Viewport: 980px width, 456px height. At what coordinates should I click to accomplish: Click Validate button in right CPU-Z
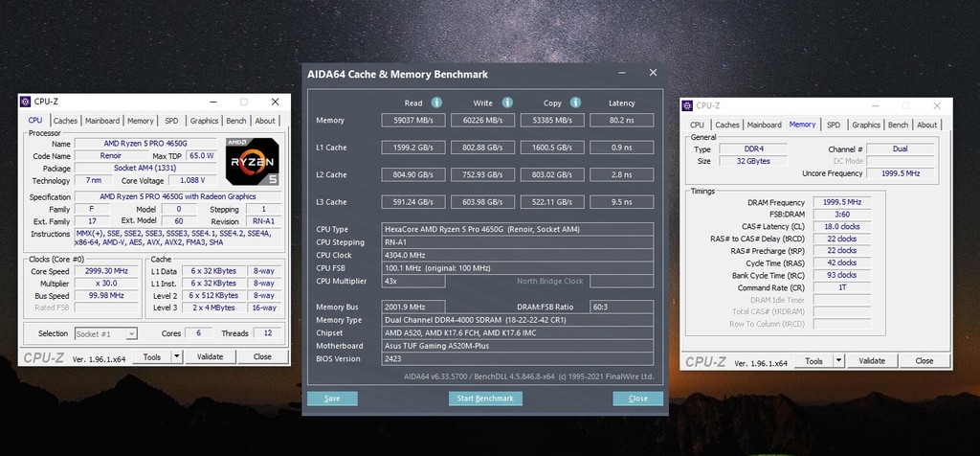click(872, 361)
